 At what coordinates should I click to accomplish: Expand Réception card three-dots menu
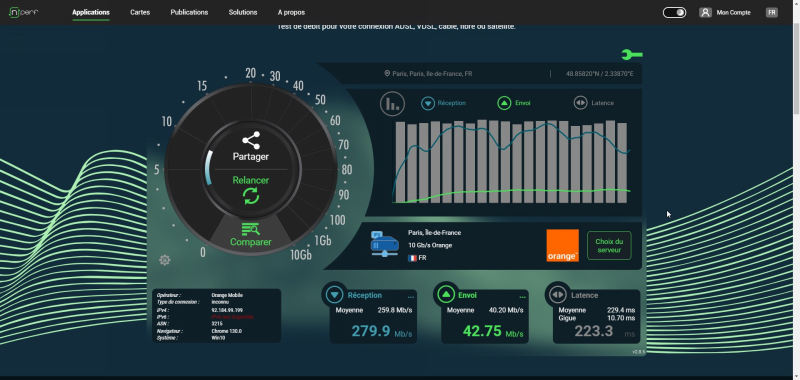(x=411, y=297)
